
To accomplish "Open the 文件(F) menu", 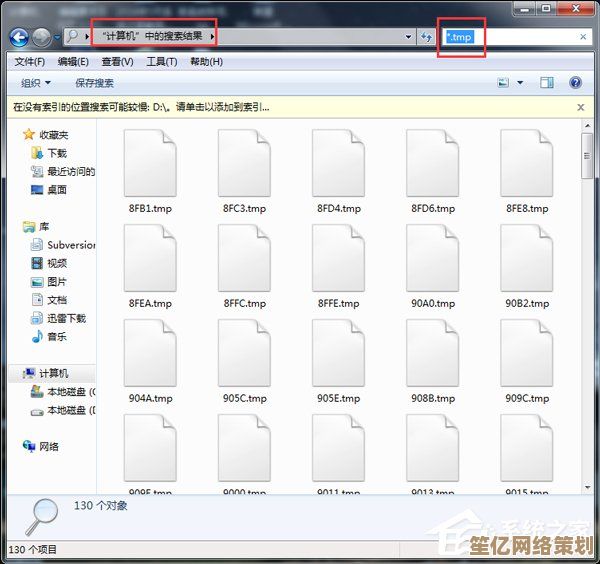I will (x=30, y=62).
